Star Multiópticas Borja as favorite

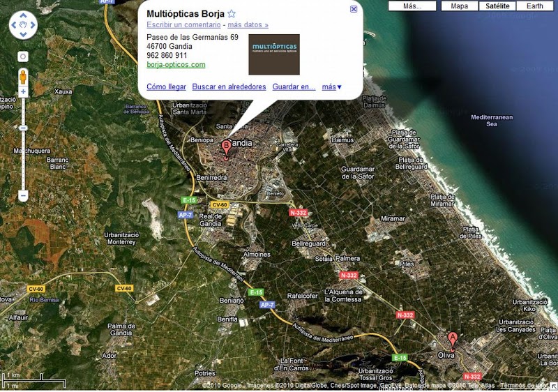(232, 14)
